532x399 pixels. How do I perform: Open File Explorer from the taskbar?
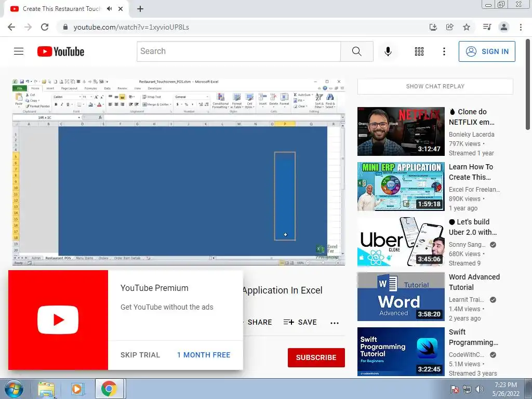(46, 389)
